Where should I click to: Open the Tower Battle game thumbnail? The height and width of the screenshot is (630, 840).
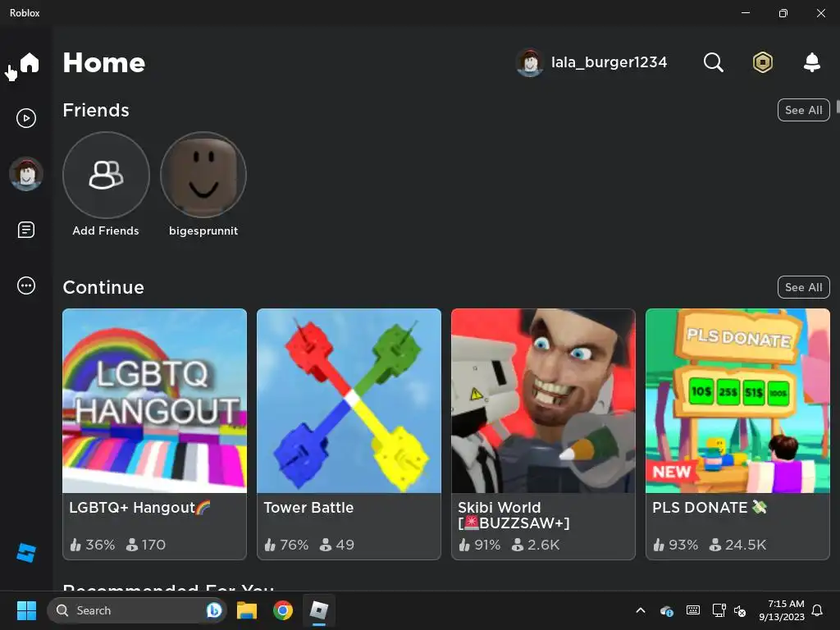pos(349,400)
